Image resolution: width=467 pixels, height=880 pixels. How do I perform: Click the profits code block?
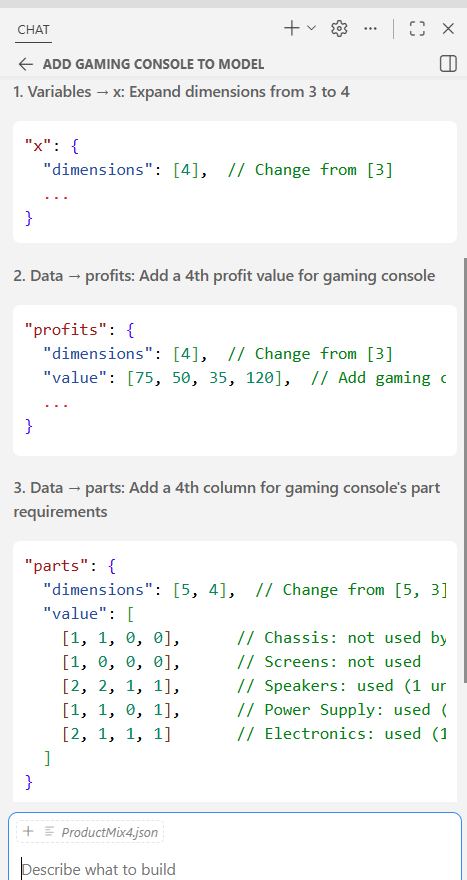[235, 381]
